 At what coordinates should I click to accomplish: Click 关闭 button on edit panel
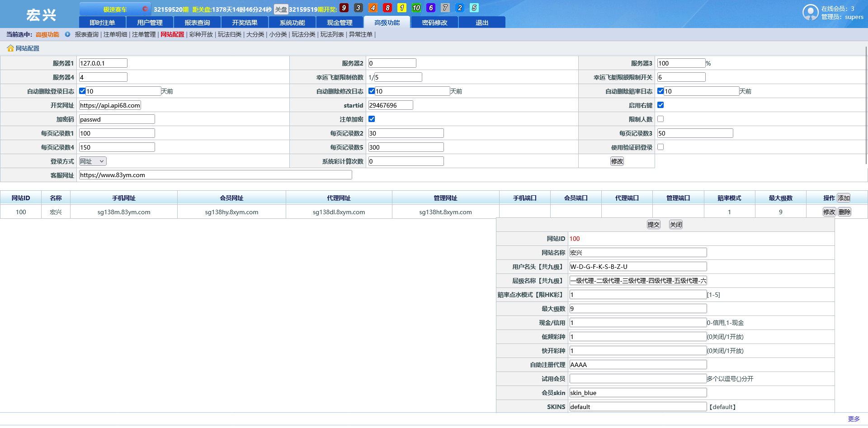[x=676, y=225]
